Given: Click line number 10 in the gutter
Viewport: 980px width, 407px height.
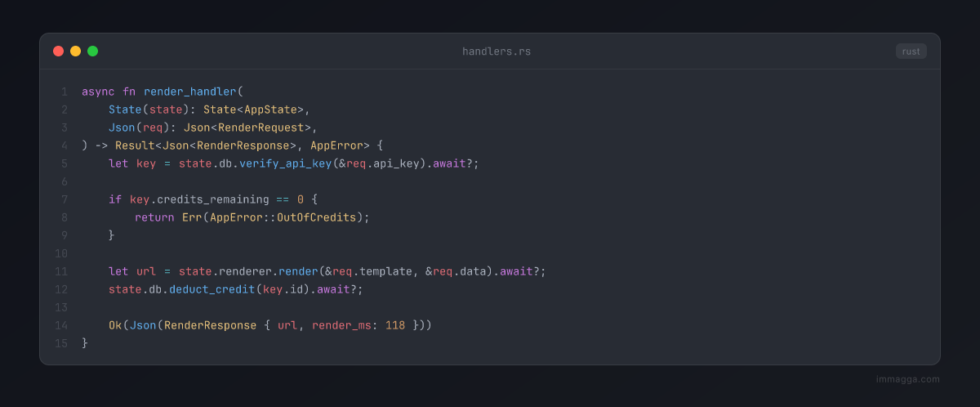Looking at the screenshot, I should [x=61, y=253].
